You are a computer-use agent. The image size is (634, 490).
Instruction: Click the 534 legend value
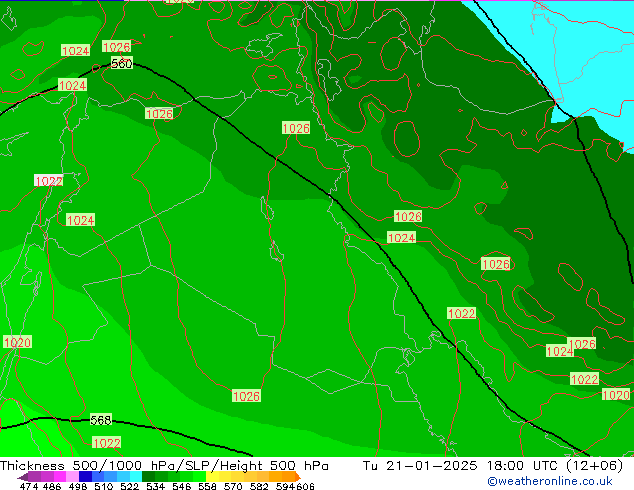point(155,486)
